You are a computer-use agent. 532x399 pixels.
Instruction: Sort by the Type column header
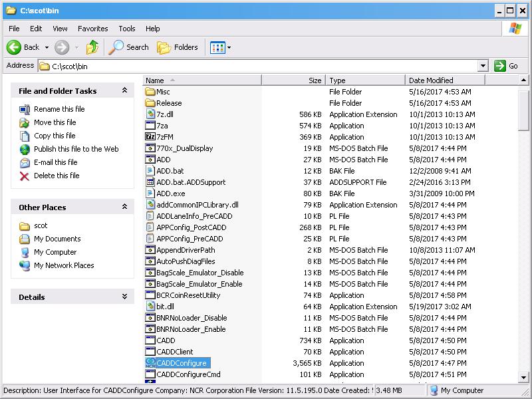[366, 80]
